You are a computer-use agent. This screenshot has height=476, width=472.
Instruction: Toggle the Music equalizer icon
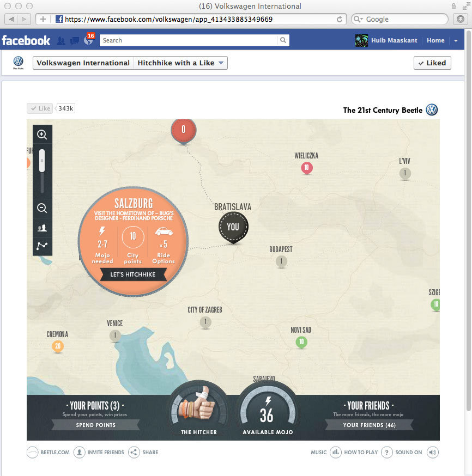(x=336, y=453)
